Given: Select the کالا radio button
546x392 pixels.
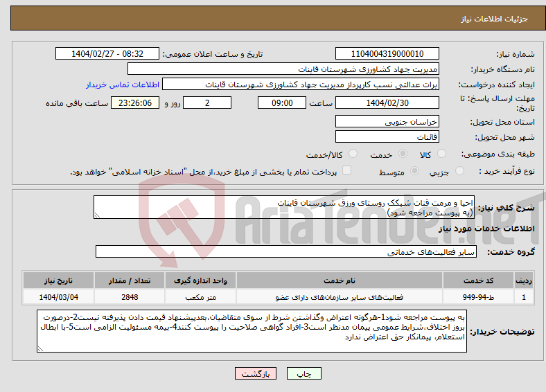Looking at the screenshot, I should click(x=441, y=154).
